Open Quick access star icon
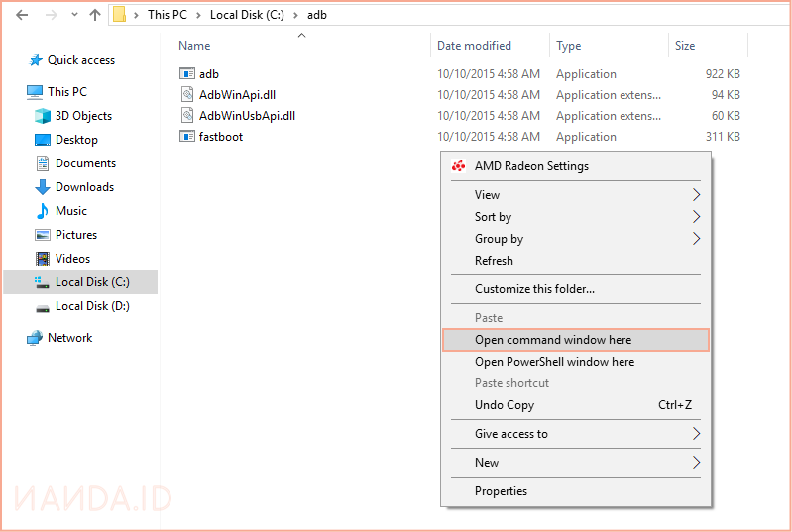The width and height of the screenshot is (792, 532). pos(36,60)
